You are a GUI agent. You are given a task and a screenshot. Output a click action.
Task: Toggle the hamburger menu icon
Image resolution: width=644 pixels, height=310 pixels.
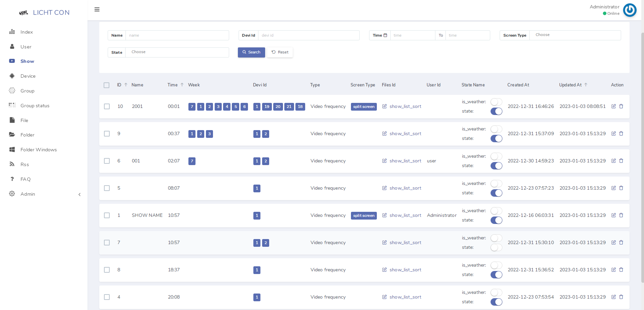coord(97,9)
